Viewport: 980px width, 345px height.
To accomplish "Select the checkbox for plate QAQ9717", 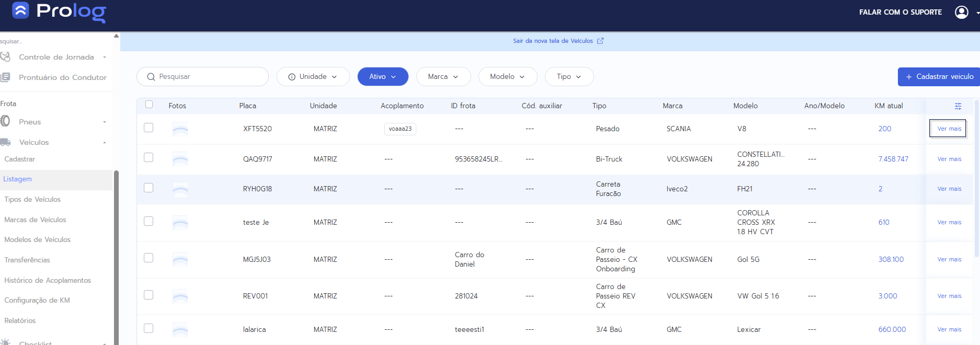I will [149, 157].
